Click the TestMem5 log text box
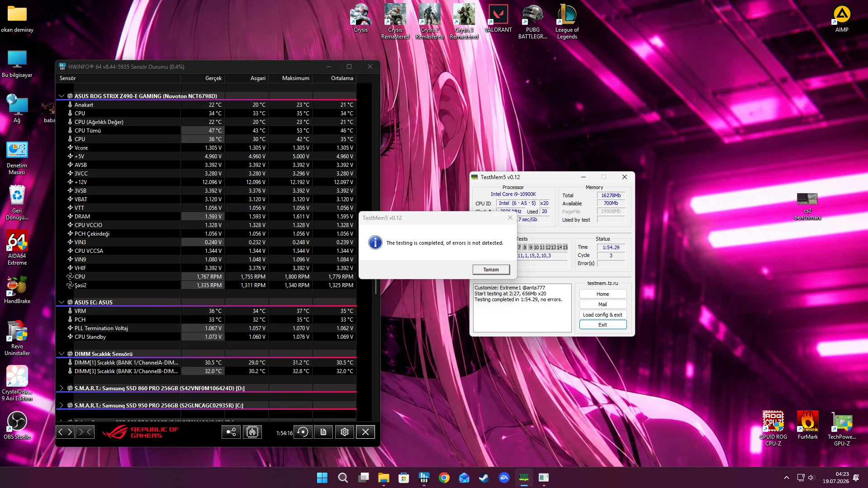Screen dimensions: 868x488 pos(522,308)
